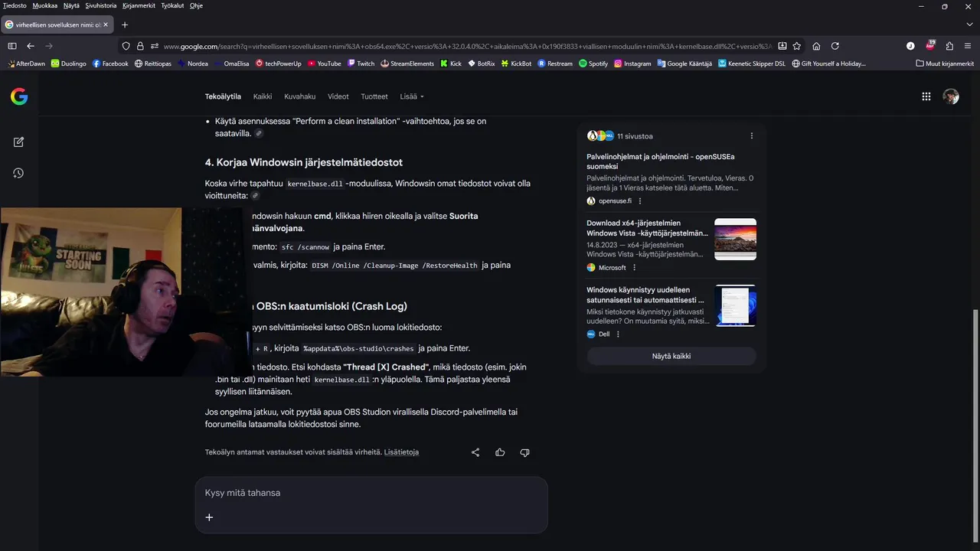
Task: Bookmark this page with the star icon
Action: coord(797,46)
